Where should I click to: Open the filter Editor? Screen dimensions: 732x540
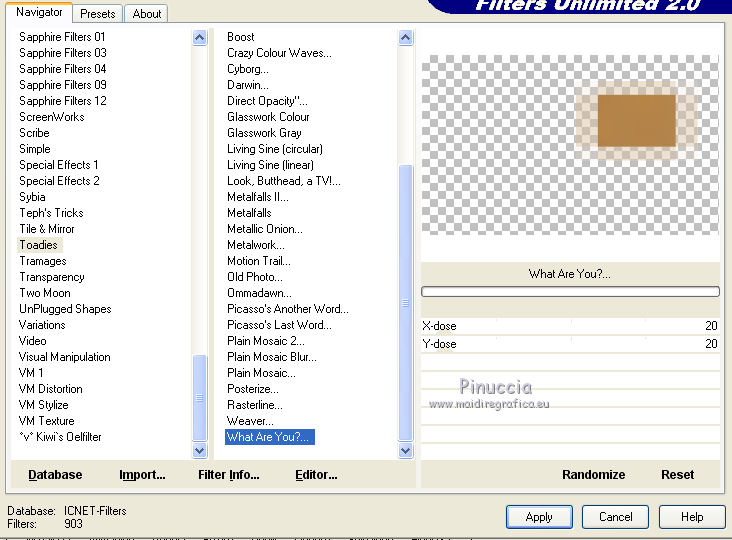click(x=316, y=475)
